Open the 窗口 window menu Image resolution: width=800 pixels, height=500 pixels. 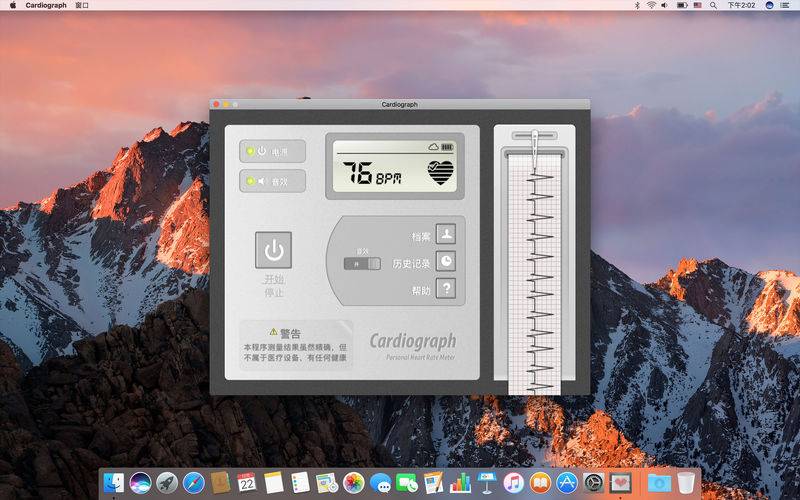82,5
